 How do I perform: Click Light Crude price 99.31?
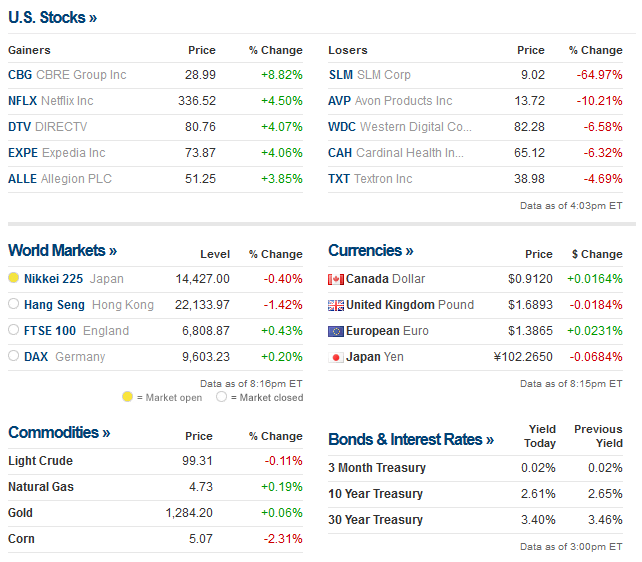(197, 461)
